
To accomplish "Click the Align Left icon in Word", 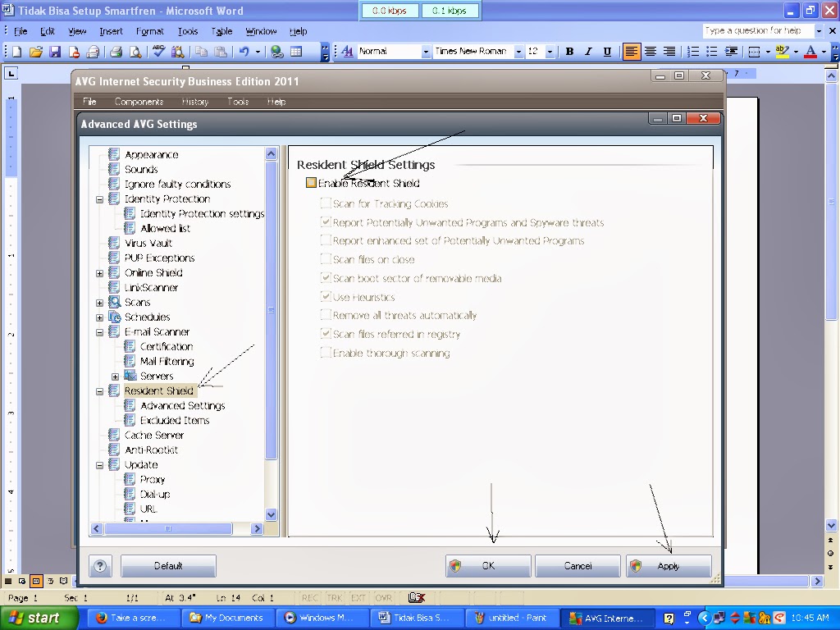I will click(x=632, y=52).
